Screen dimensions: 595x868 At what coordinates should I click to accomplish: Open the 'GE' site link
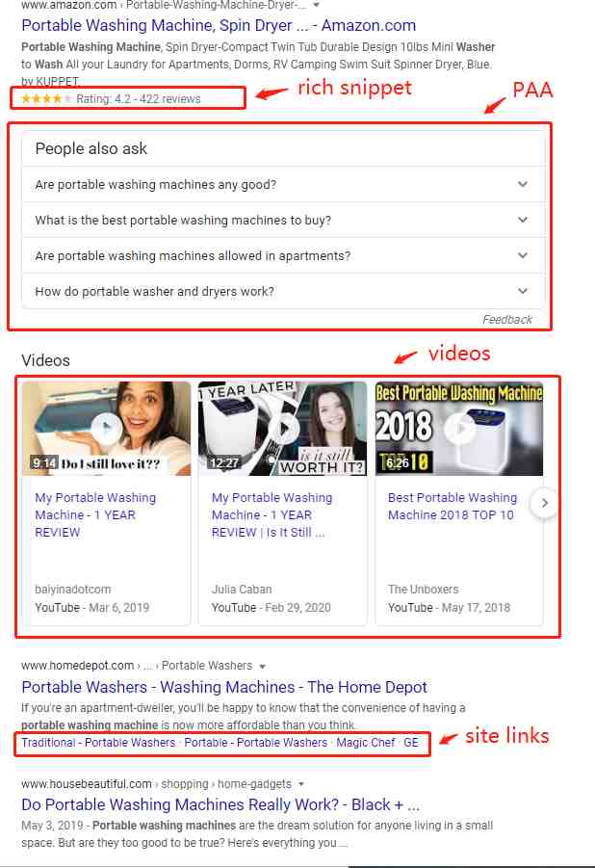[x=411, y=743]
